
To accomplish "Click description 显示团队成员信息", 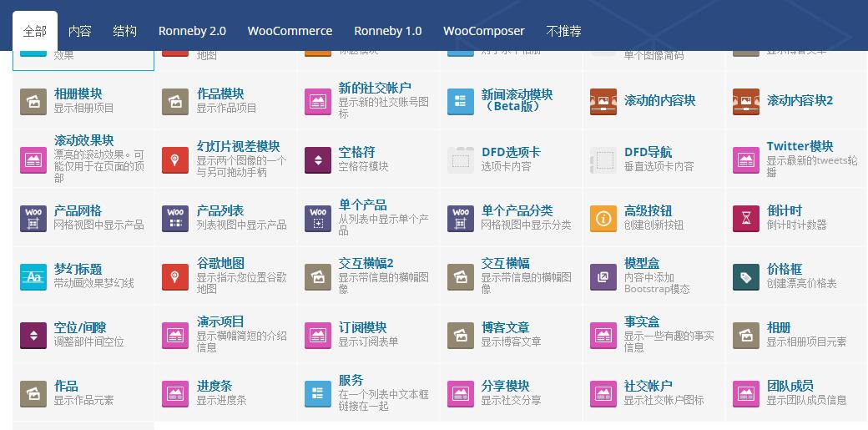I will [x=806, y=400].
